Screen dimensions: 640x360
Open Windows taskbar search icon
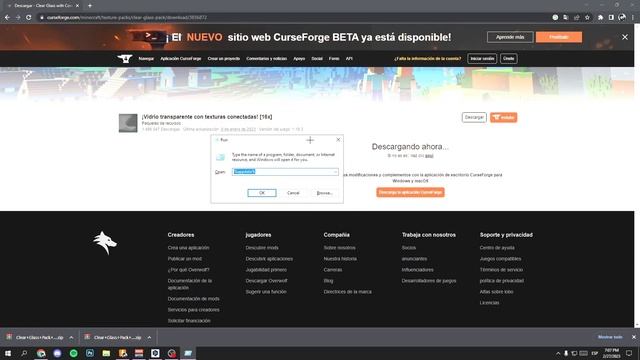24,353
